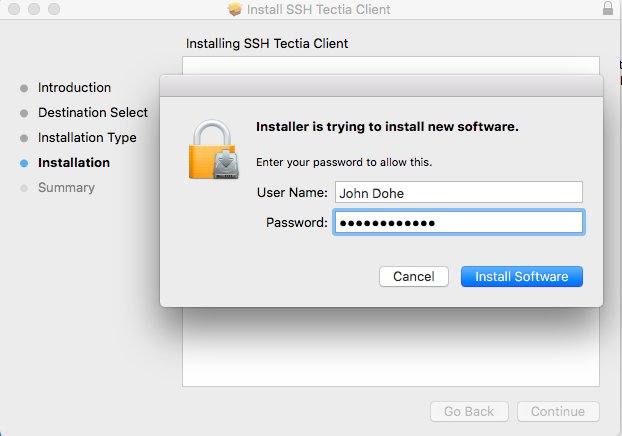Select the Installation Type step

click(87, 138)
